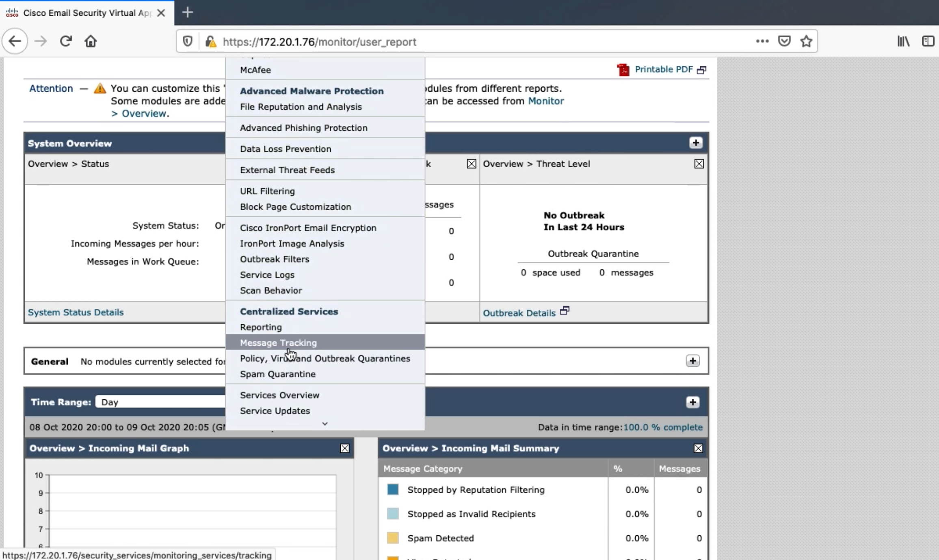Close the Incoming Mail Summary module
The height and width of the screenshot is (560, 939).
click(698, 448)
